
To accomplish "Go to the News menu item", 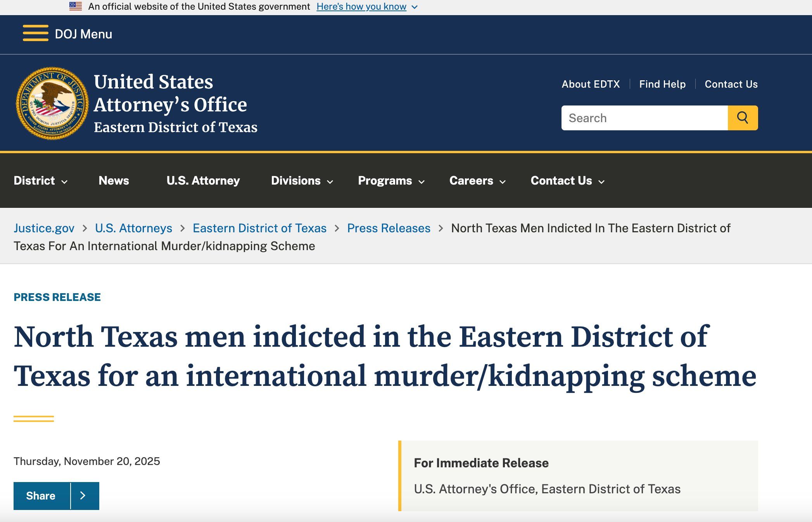I will click(x=114, y=181).
